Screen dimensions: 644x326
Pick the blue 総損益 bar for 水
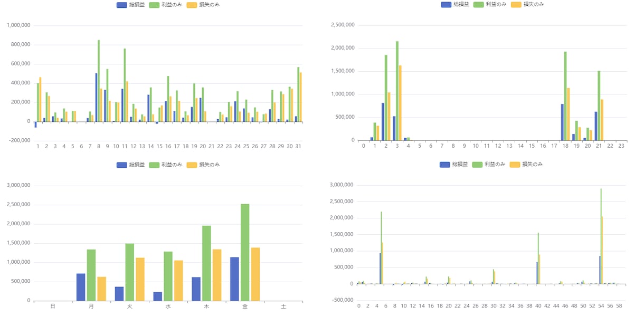(158, 296)
